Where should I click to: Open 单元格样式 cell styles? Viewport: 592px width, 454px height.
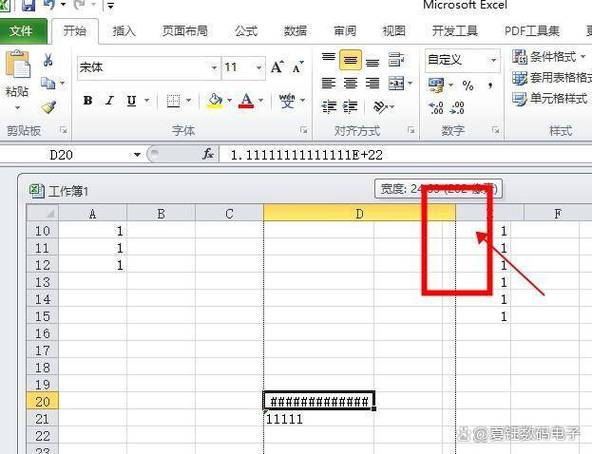[549, 99]
